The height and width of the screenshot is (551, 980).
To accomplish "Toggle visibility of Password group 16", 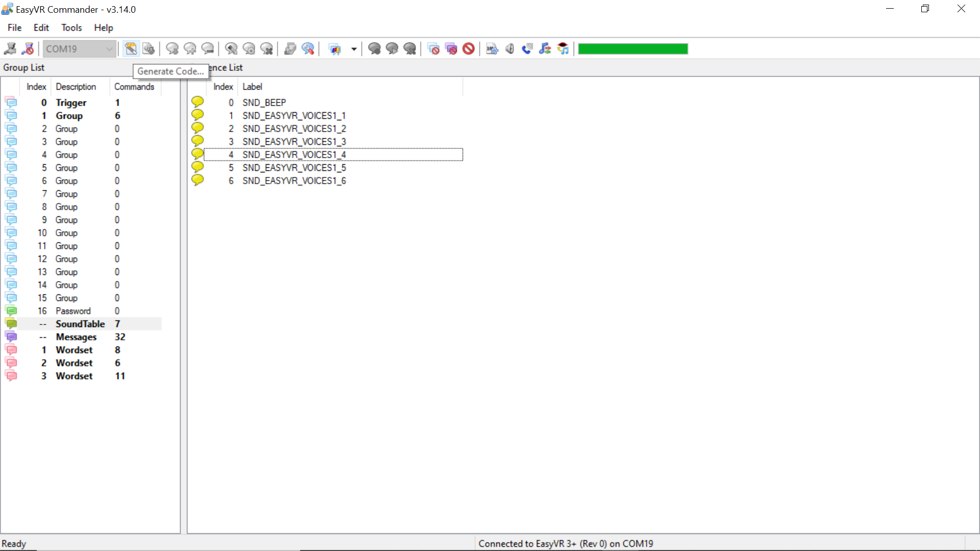I will [x=11, y=311].
